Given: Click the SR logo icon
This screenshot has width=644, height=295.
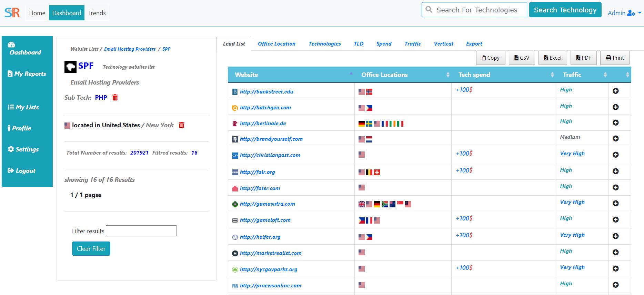Looking at the screenshot, I should (x=12, y=13).
